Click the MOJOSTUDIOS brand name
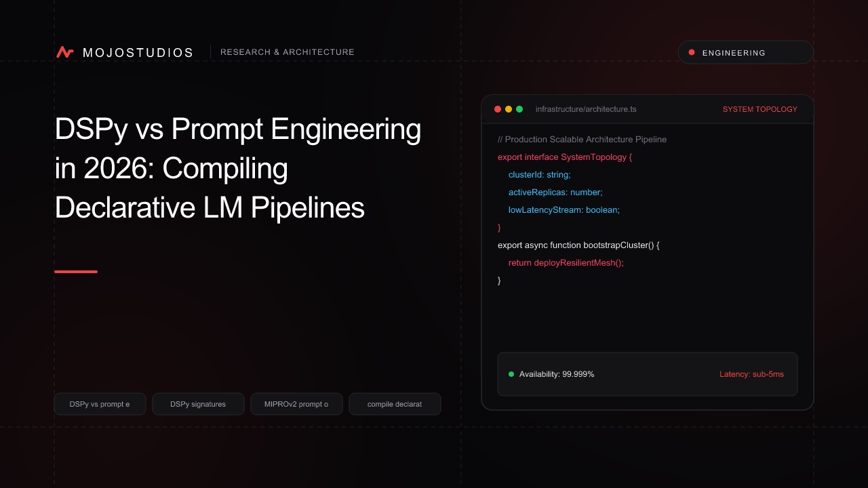This screenshot has width=868, height=488. [x=138, y=52]
